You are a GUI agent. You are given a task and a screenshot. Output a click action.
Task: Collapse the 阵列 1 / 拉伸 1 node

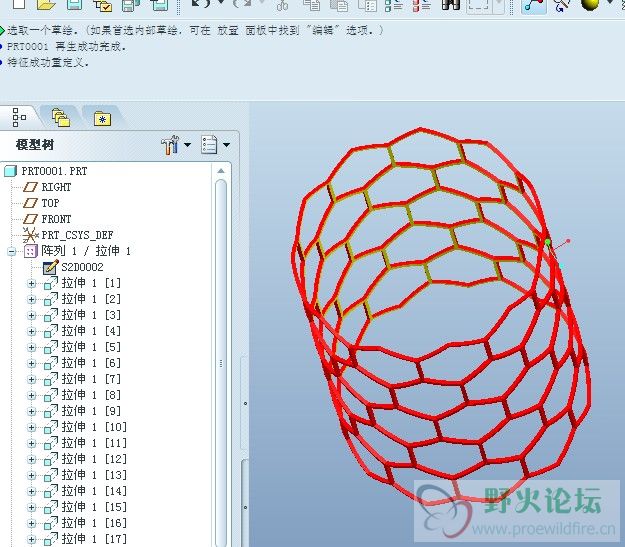pos(12,252)
